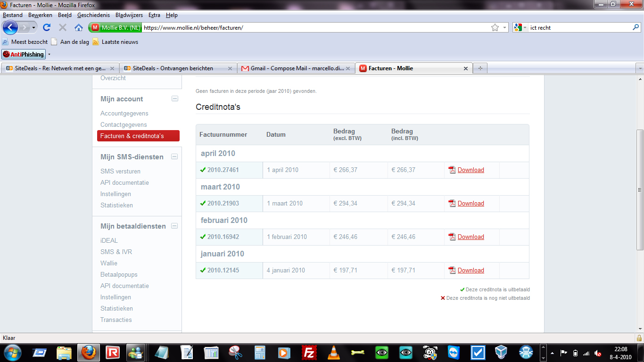Open the VLC cone icon in the taskbar
This screenshot has width=644, height=362.
coord(334,352)
